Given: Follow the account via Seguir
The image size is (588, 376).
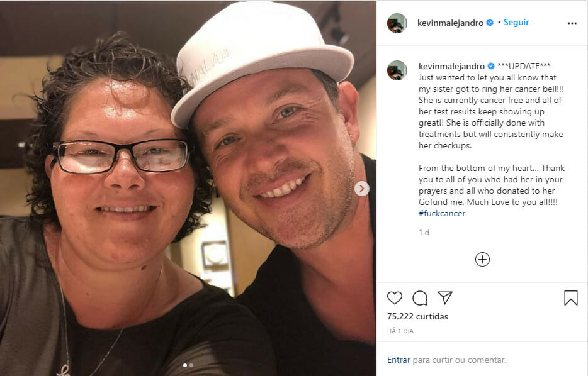Looking at the screenshot, I should (516, 23).
